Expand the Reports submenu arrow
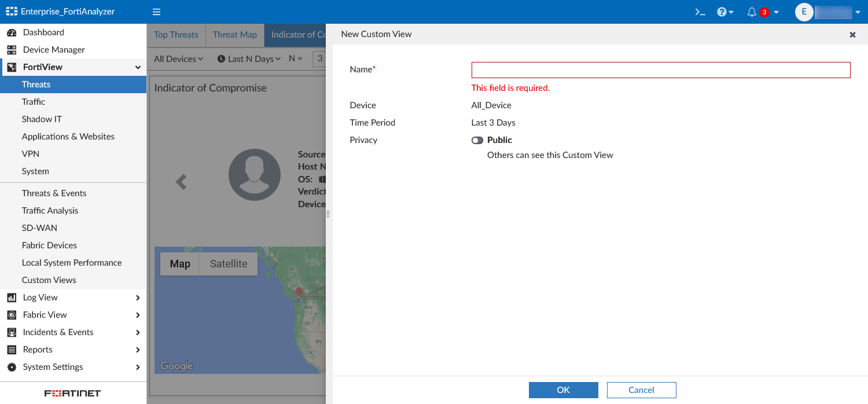Screen dimensions: 868x404 (138, 350)
